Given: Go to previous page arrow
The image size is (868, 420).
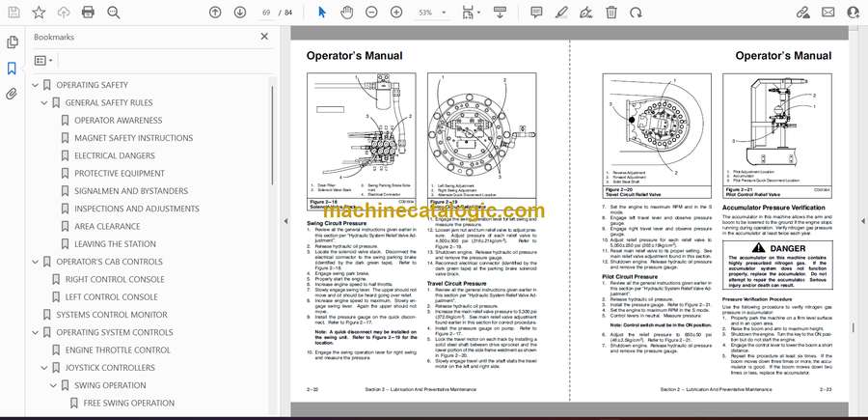Looking at the screenshot, I should [215, 13].
